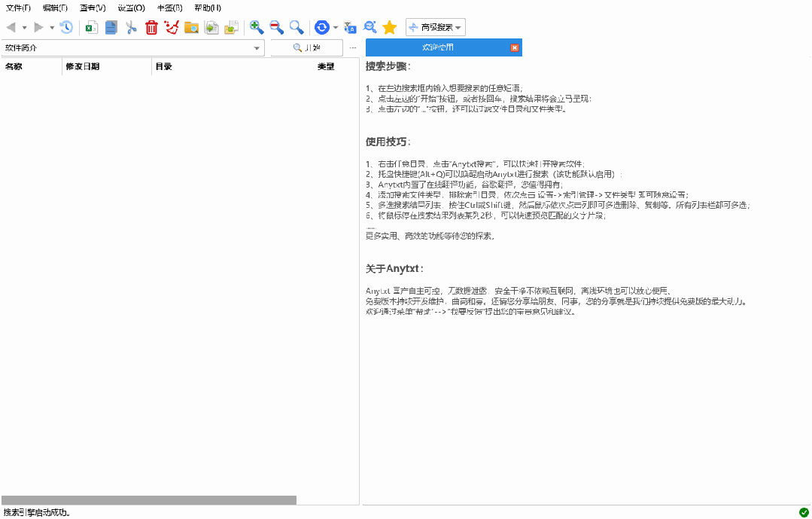Click the forward navigation arrow

[38, 27]
